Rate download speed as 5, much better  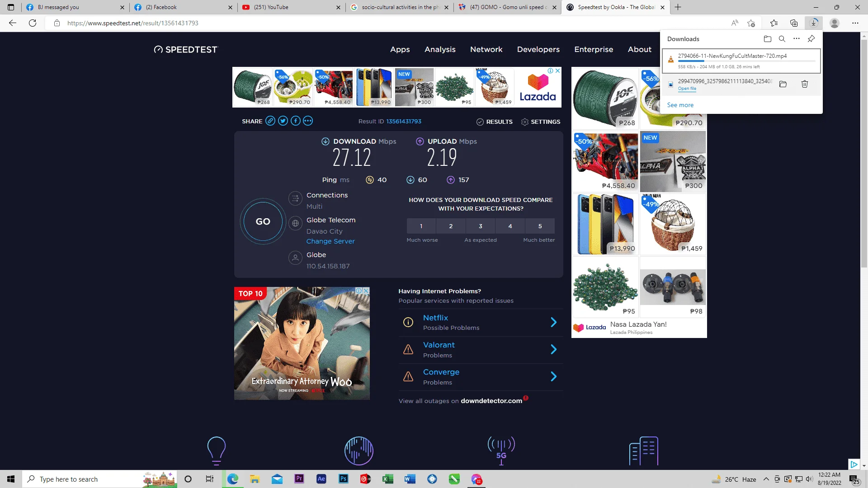(540, 226)
